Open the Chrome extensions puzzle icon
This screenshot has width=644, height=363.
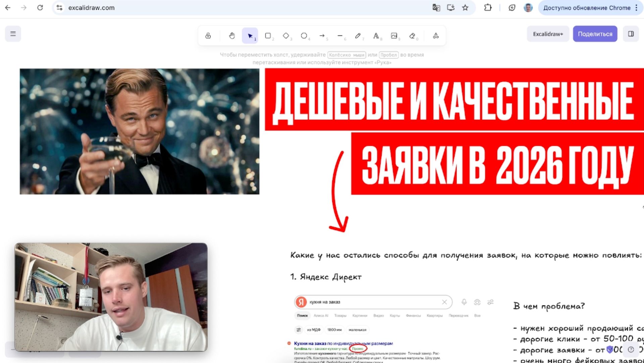[488, 8]
